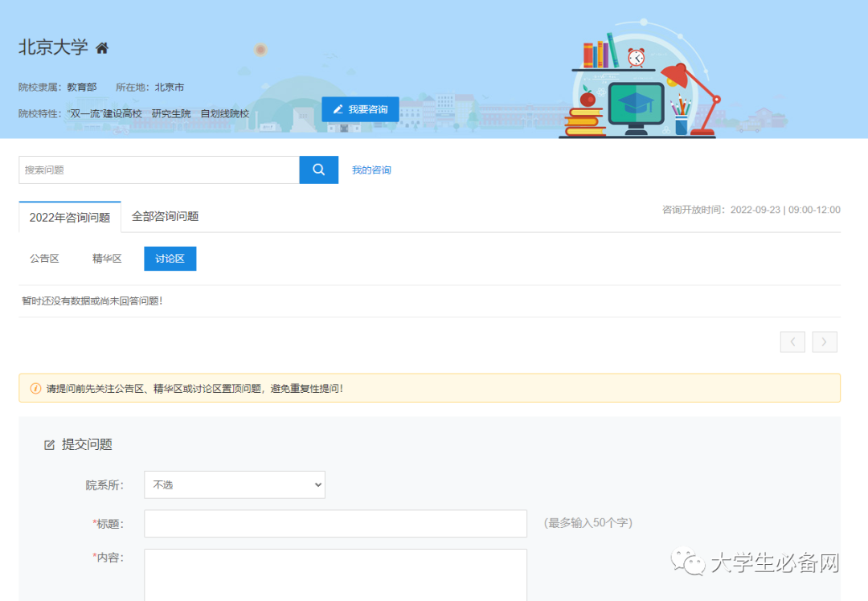Go to the previous page arrow

792,342
